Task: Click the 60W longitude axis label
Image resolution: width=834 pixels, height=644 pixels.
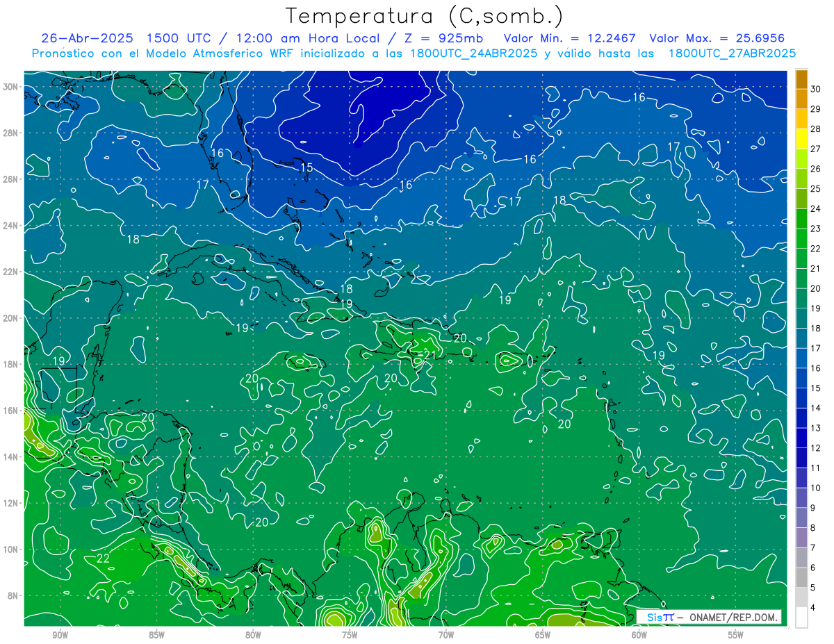Action: (639, 635)
